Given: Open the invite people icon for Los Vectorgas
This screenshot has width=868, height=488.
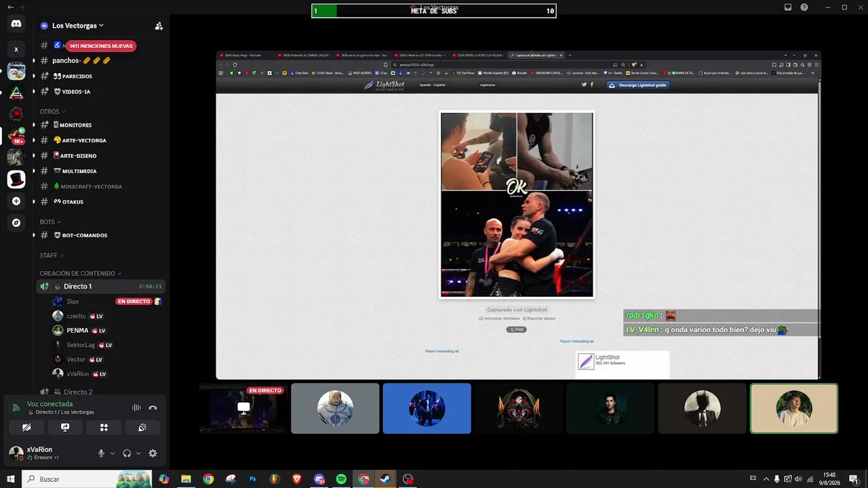Looking at the screenshot, I should pyautogui.click(x=159, y=26).
